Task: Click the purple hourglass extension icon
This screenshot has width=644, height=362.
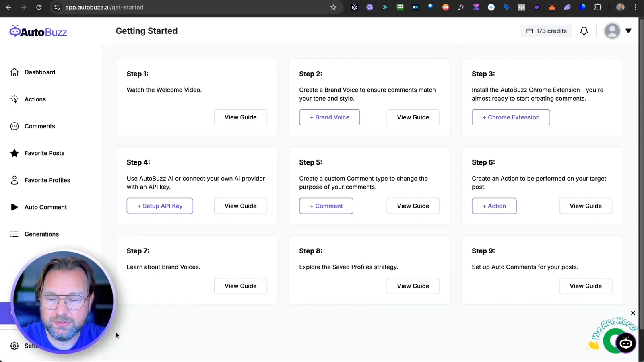Action: [476, 7]
